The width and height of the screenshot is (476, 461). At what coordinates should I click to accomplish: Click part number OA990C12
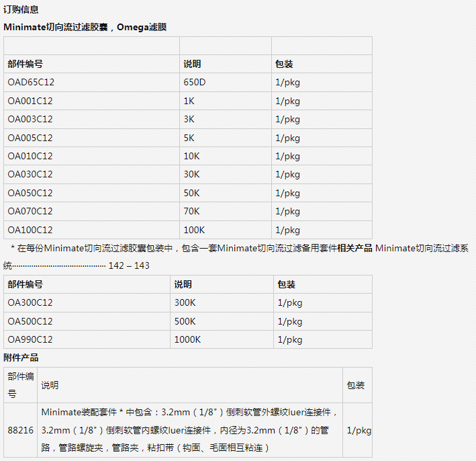click(30, 339)
